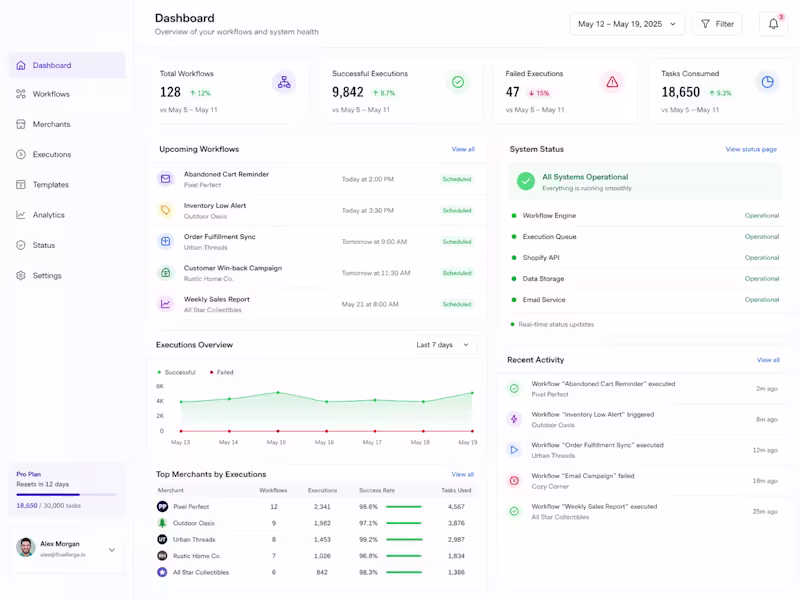Click the Abandoned Cart Reminder email icon
The width and height of the screenshot is (800, 600).
pos(166,179)
